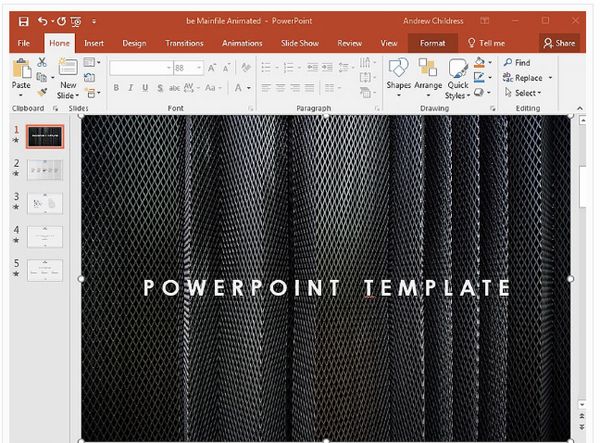Toggle Underline formatting
The image size is (600, 443).
click(145, 88)
